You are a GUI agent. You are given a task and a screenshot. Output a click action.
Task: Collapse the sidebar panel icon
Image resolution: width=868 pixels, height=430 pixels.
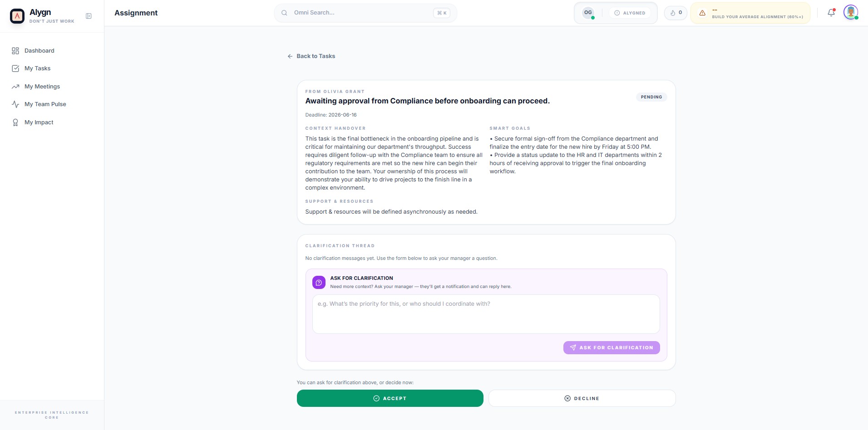click(89, 16)
